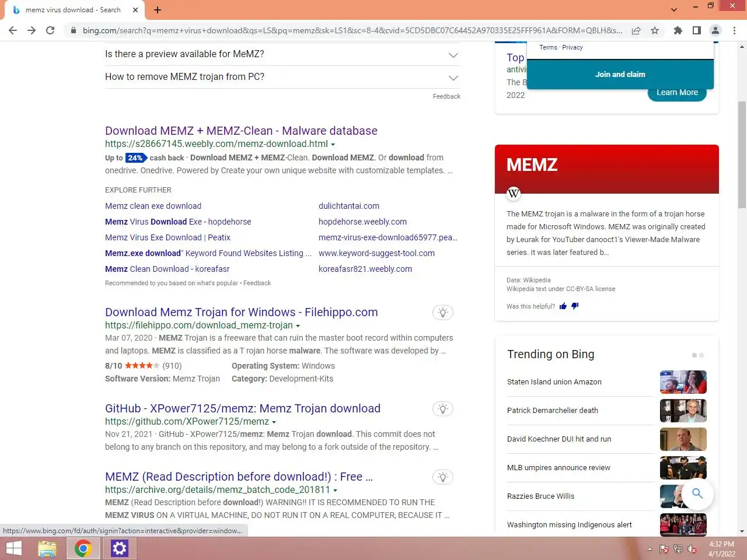The height and width of the screenshot is (560, 747).
Task: Click the address bar URL field
Action: [352, 30]
